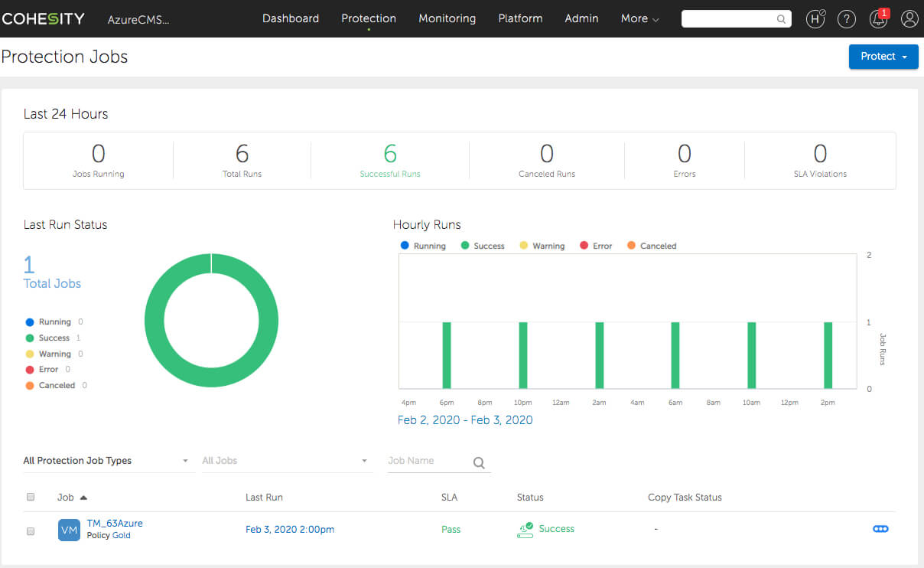The height and width of the screenshot is (568, 924).
Task: Go to the Monitoring menu
Action: (x=447, y=18)
